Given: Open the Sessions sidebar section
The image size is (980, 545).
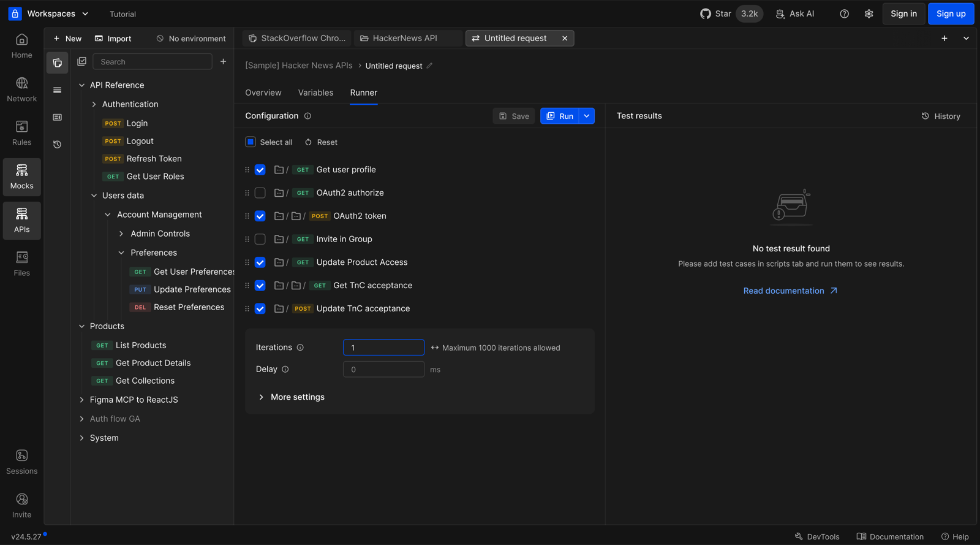Looking at the screenshot, I should pyautogui.click(x=22, y=462).
